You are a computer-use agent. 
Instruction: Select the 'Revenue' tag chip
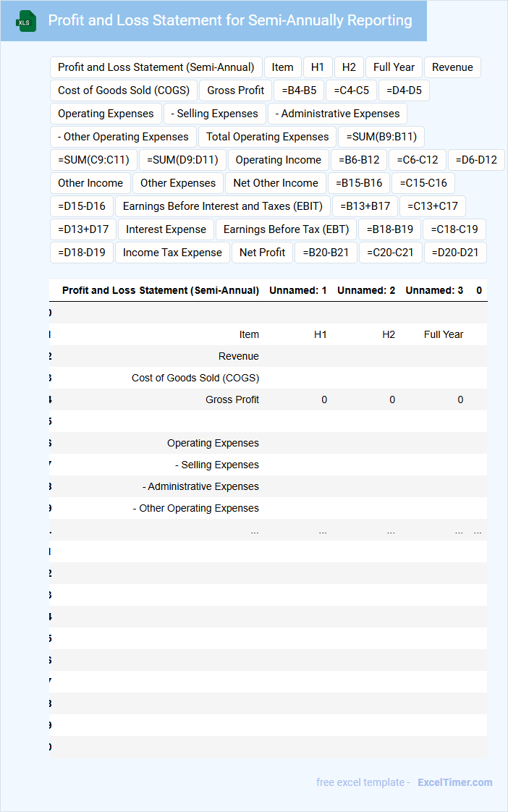pos(452,67)
